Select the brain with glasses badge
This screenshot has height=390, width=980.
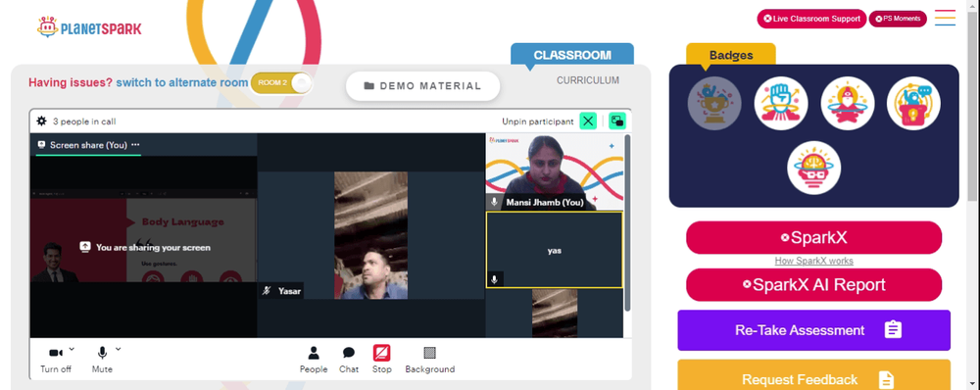813,168
